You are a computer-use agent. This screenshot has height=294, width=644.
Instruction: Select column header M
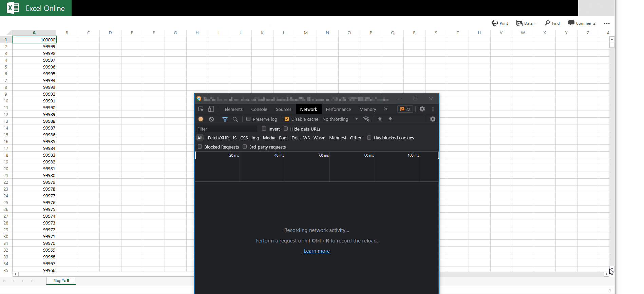tap(306, 33)
